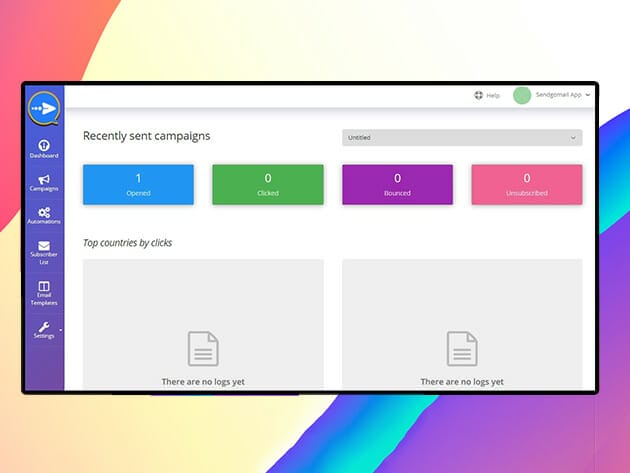
Task: Select the pink Unsubscribed stat card
Action: [x=527, y=185]
